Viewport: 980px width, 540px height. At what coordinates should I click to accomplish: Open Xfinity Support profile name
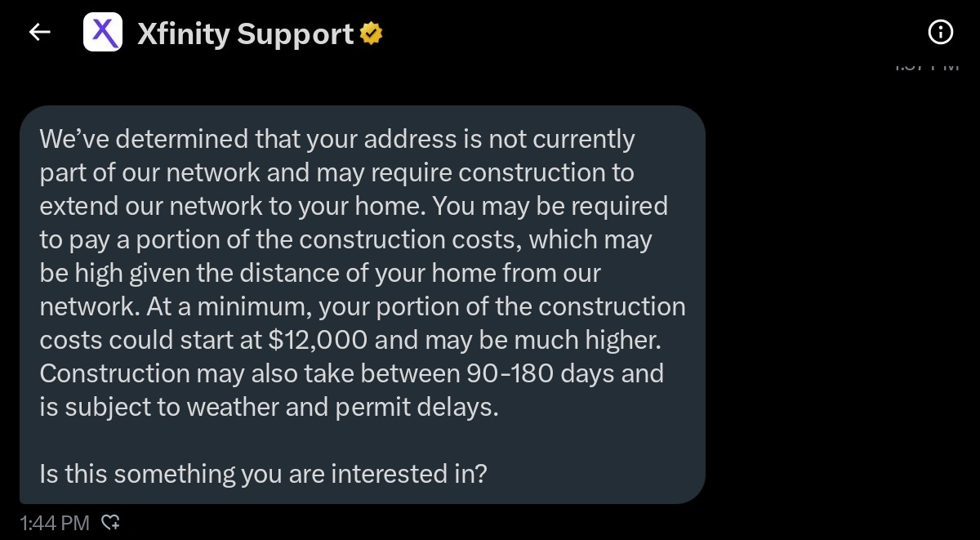pyautogui.click(x=246, y=33)
